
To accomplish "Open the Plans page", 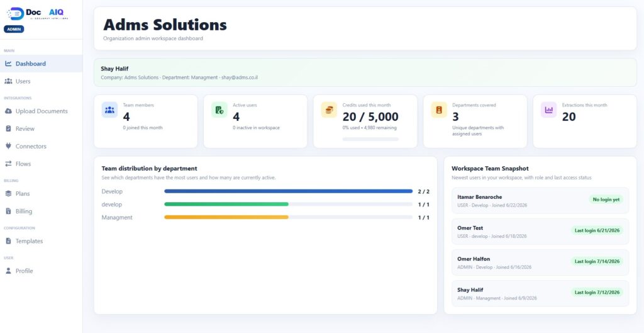I will [x=41, y=194].
